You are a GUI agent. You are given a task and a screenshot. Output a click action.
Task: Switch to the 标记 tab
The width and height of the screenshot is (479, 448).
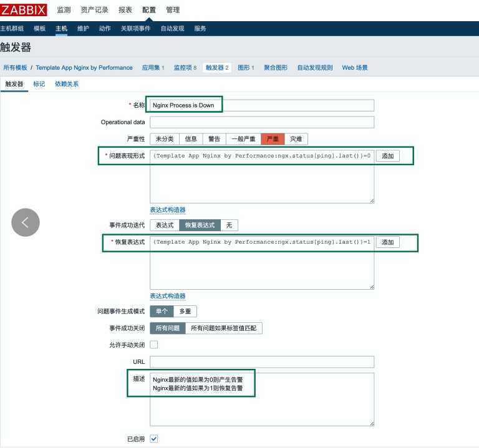(x=39, y=84)
